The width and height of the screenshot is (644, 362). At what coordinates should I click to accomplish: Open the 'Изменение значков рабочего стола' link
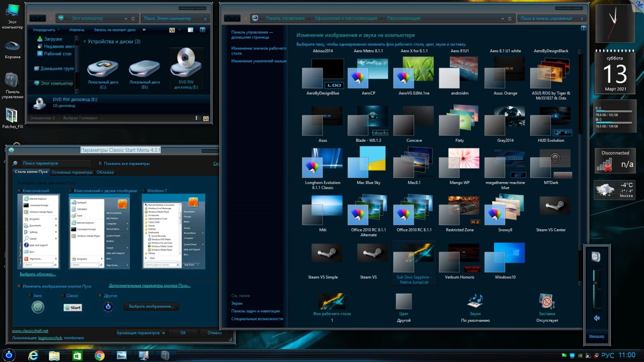[x=259, y=51]
